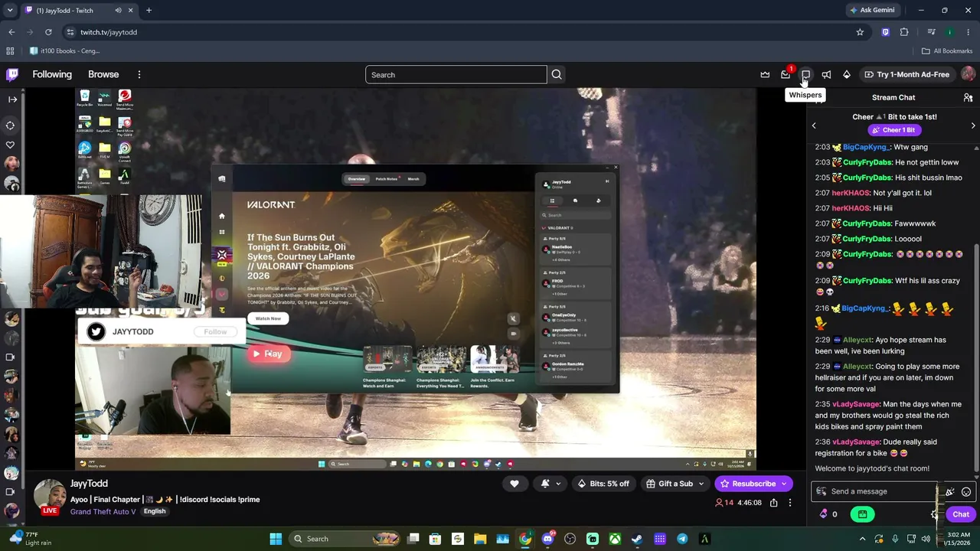Open more options dots below stream
The width and height of the screenshot is (980, 551).
(x=790, y=503)
